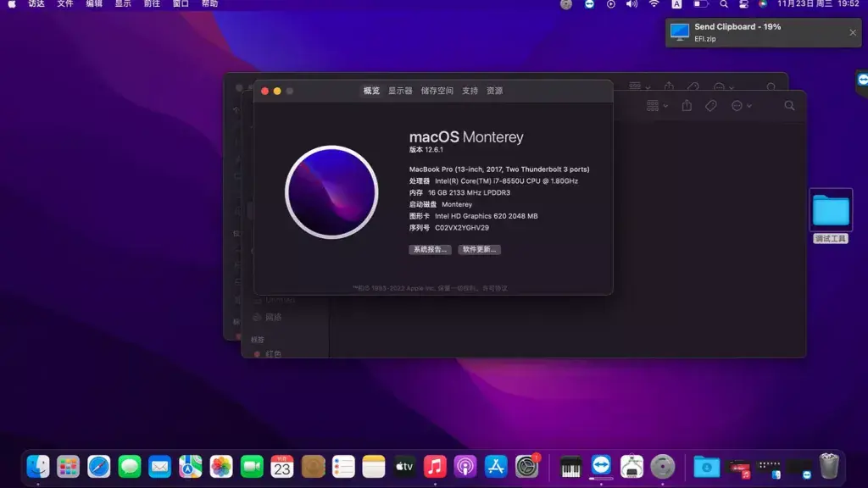Click the 系统报告... button

430,250
